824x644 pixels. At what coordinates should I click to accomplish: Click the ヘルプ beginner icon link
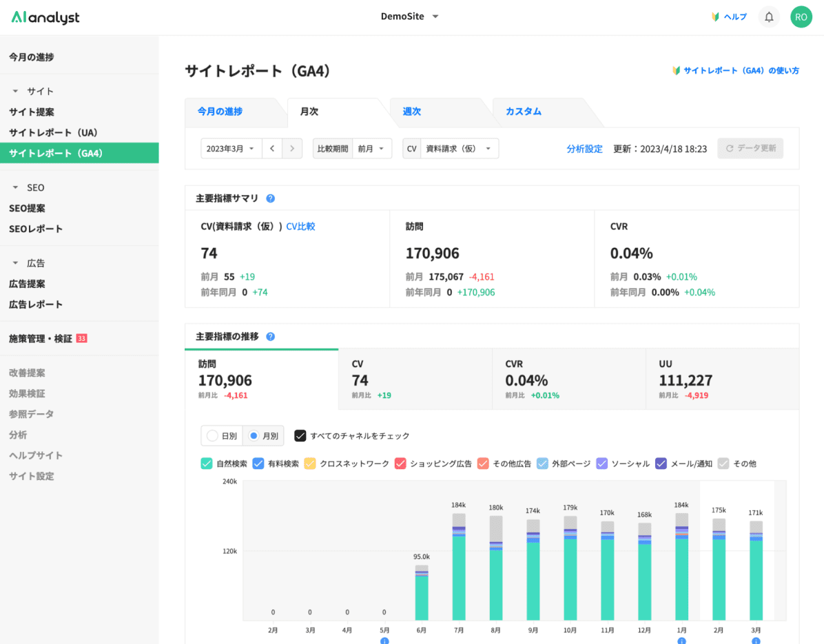click(728, 17)
